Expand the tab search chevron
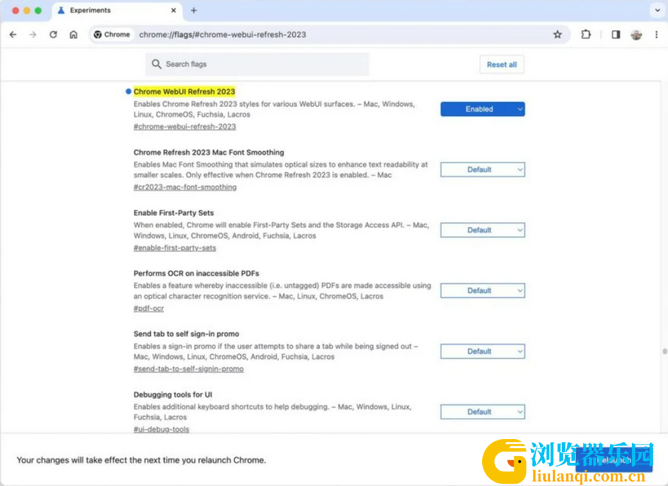Viewport: 668px width, 486px height. (657, 10)
